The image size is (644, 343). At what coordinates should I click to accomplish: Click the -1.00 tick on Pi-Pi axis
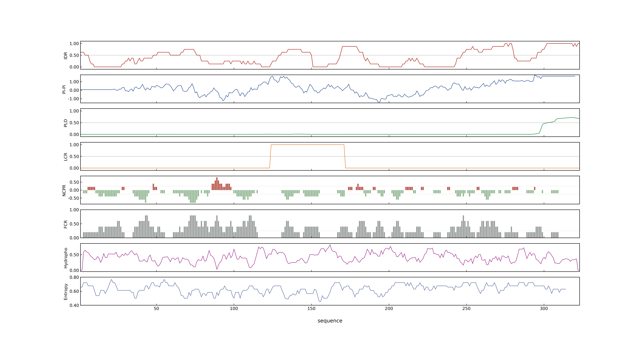click(x=73, y=99)
